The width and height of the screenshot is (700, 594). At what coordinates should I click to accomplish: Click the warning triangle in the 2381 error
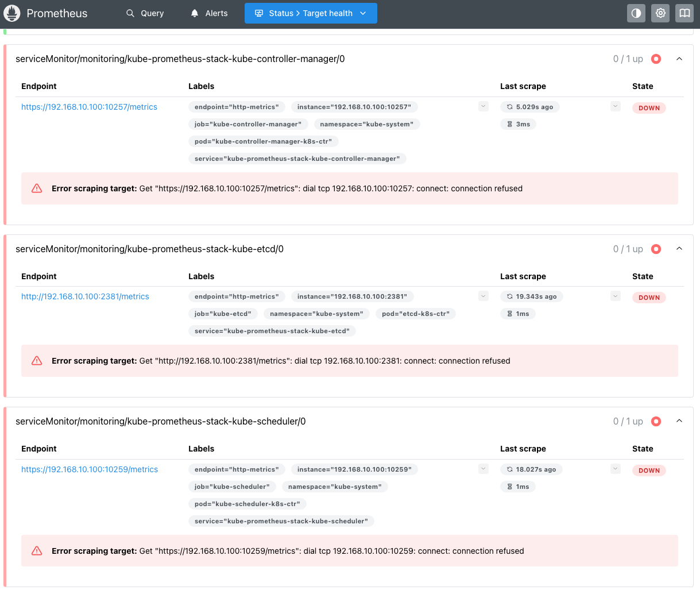[x=37, y=361]
